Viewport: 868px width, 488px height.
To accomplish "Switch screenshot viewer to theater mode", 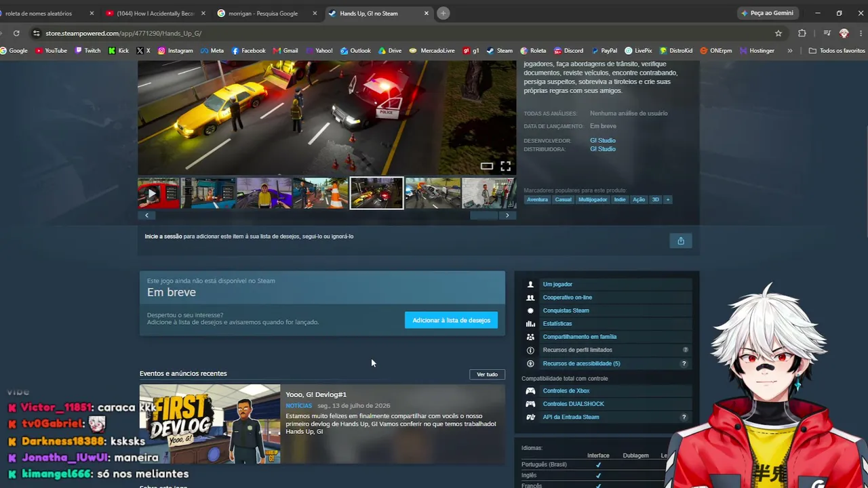I will tap(487, 166).
